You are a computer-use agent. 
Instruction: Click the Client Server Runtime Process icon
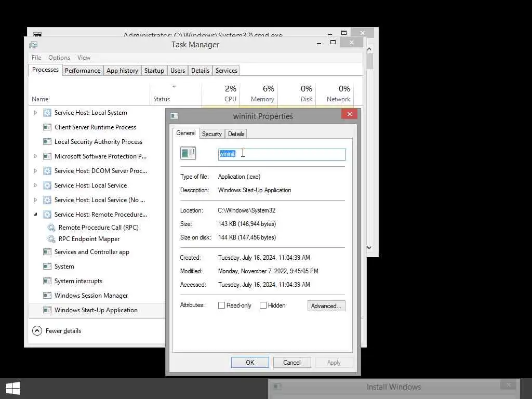click(x=47, y=127)
